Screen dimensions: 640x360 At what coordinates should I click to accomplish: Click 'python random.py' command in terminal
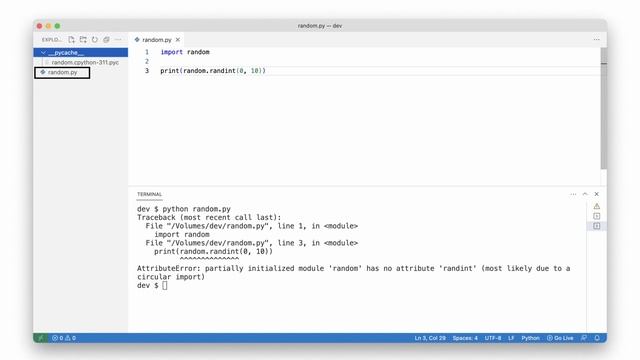[197, 209]
